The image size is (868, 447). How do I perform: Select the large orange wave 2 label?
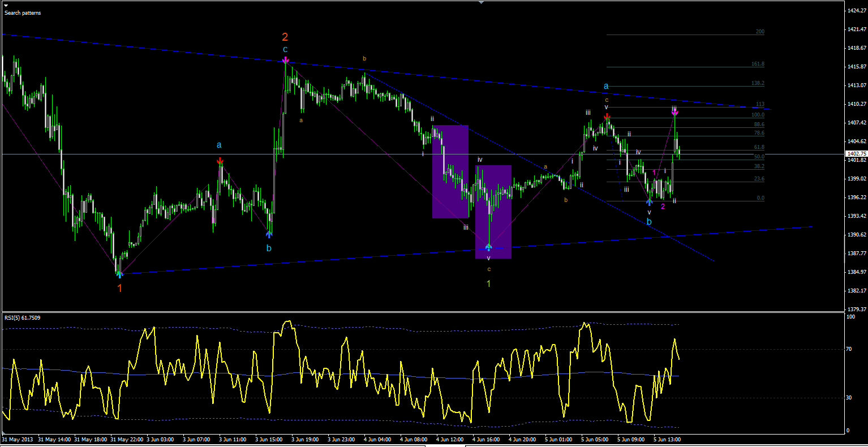(x=285, y=37)
